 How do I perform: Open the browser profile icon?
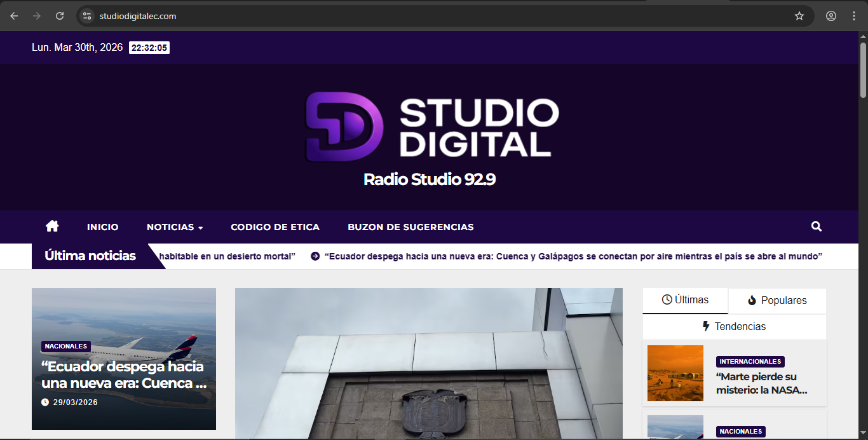tap(831, 16)
